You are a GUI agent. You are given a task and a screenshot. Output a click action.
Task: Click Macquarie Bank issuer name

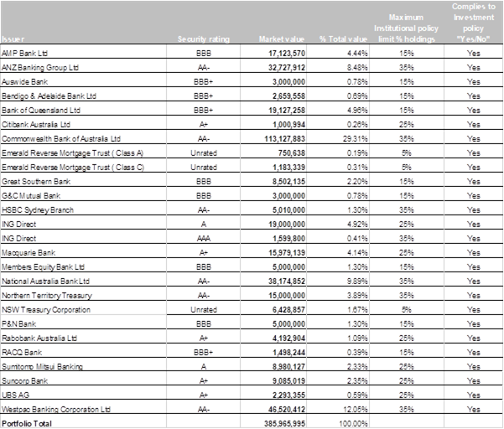click(x=29, y=253)
